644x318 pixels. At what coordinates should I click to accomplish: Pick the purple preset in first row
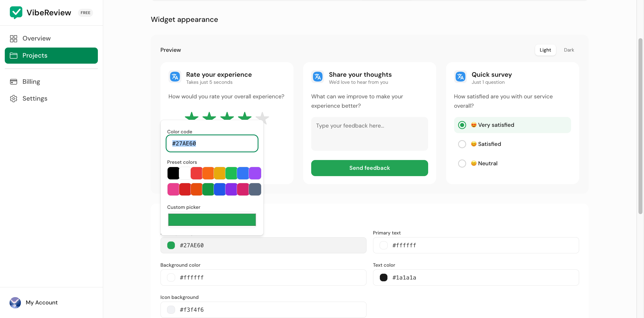(x=255, y=173)
